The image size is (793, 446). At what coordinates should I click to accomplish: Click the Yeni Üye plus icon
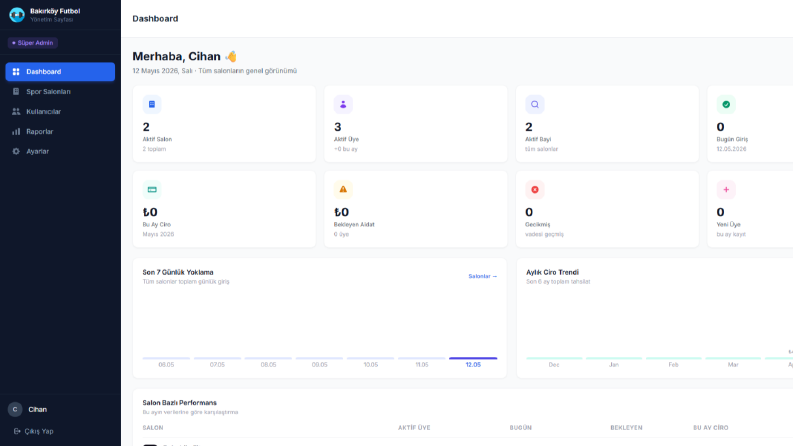point(726,190)
